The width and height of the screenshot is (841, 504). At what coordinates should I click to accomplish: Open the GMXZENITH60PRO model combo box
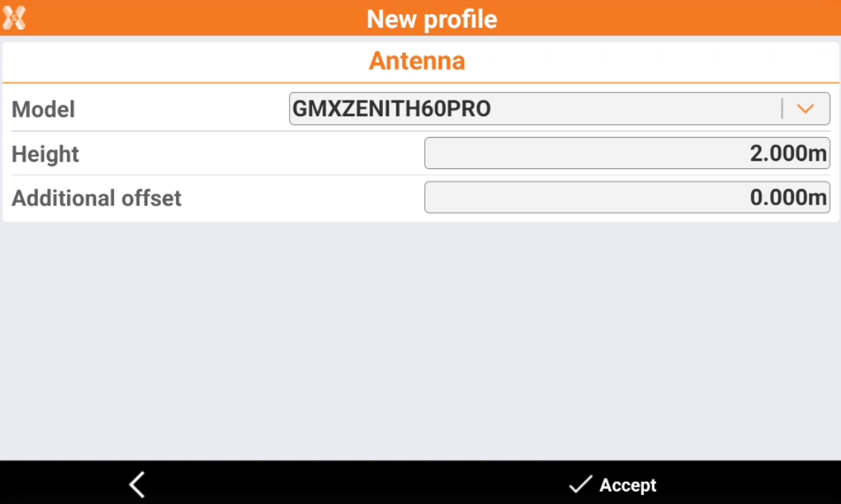coord(559,109)
